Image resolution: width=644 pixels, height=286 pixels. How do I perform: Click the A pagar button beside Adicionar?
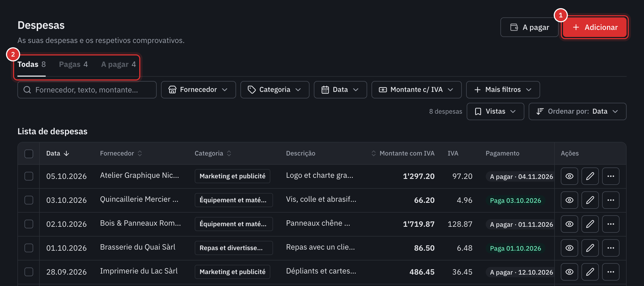pos(529,27)
